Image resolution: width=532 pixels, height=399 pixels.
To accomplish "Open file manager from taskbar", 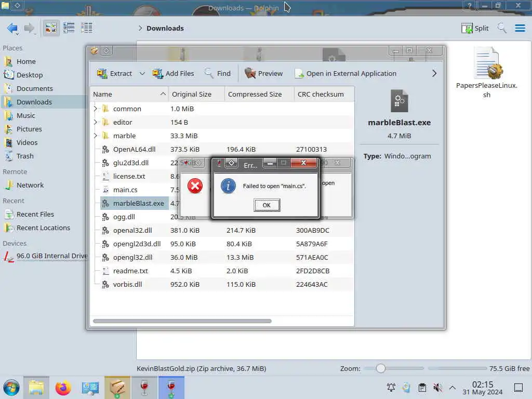I will tap(36, 388).
